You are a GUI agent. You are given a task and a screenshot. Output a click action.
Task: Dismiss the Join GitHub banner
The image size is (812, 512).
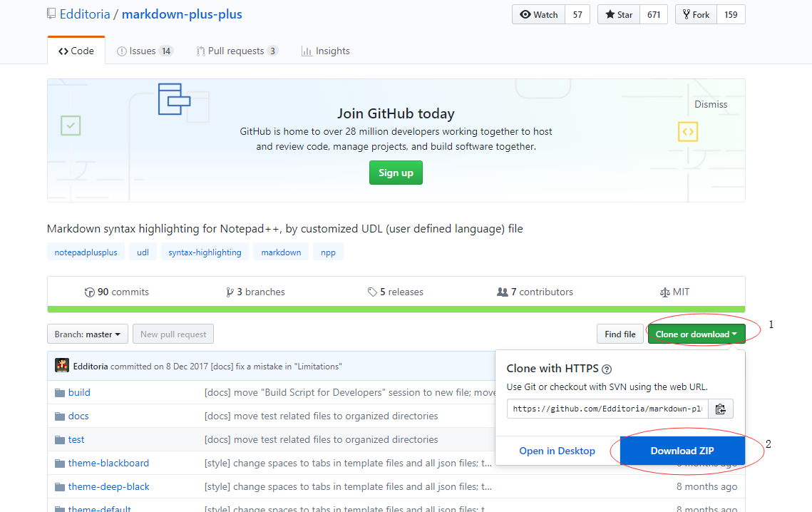click(711, 104)
